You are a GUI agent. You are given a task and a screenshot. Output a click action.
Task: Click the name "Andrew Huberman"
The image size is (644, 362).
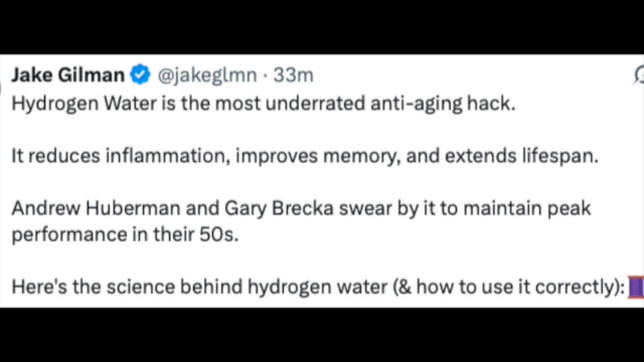96,208
